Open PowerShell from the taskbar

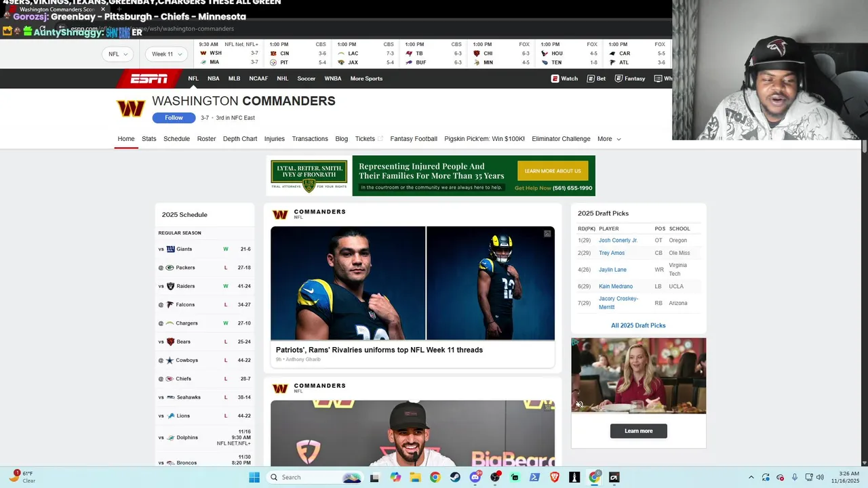point(534,477)
